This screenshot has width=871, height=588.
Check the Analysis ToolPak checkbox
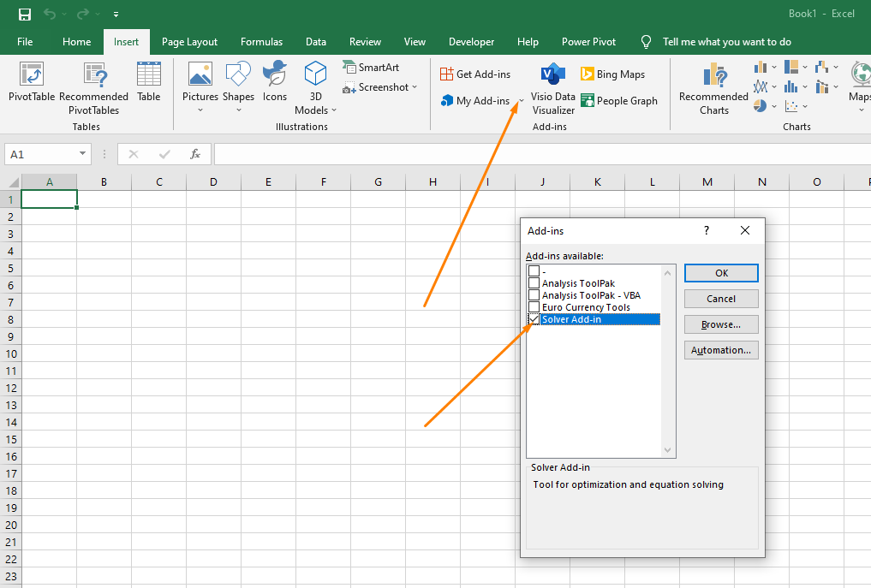(x=534, y=283)
